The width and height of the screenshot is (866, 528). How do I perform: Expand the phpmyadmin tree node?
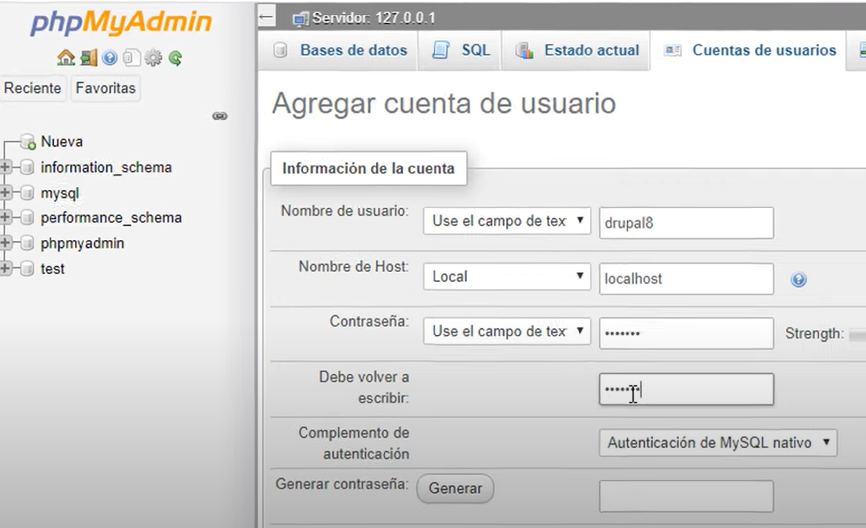(x=6, y=242)
